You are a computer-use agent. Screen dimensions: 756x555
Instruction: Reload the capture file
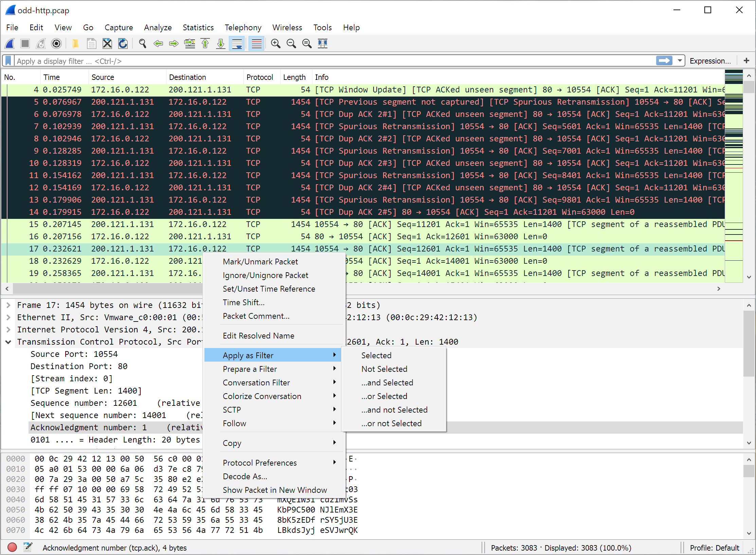(123, 44)
